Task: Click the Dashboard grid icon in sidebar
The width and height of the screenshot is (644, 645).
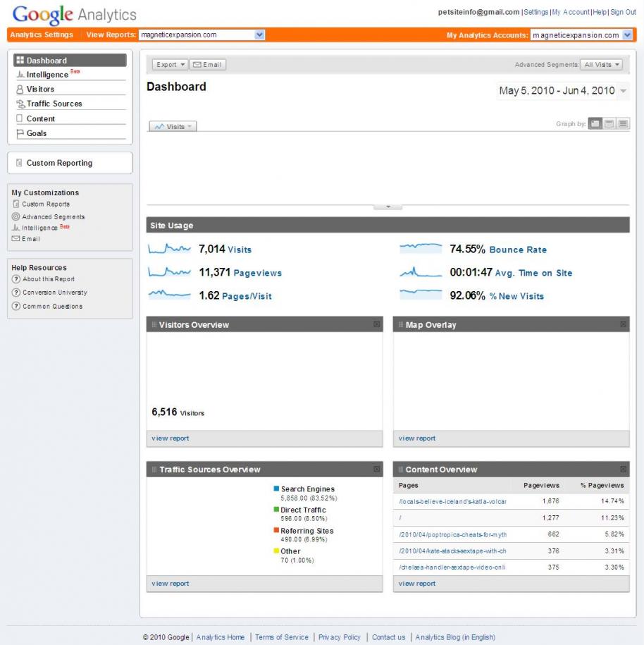Action: (x=20, y=60)
